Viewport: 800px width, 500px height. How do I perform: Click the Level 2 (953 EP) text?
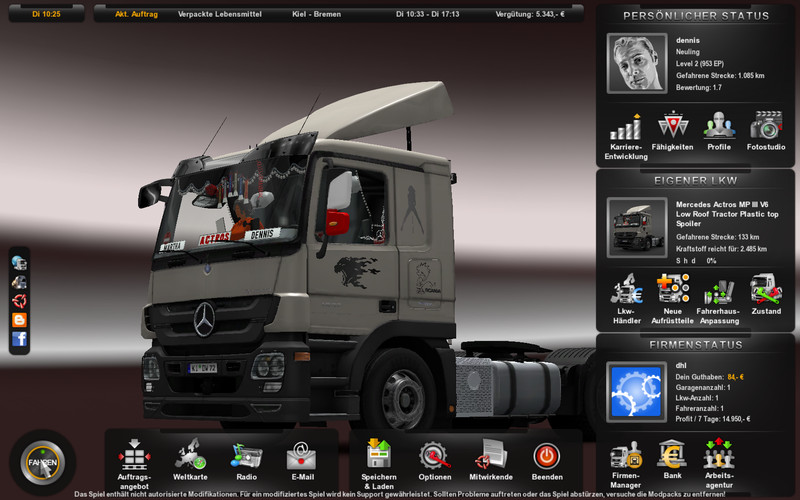[x=699, y=64]
